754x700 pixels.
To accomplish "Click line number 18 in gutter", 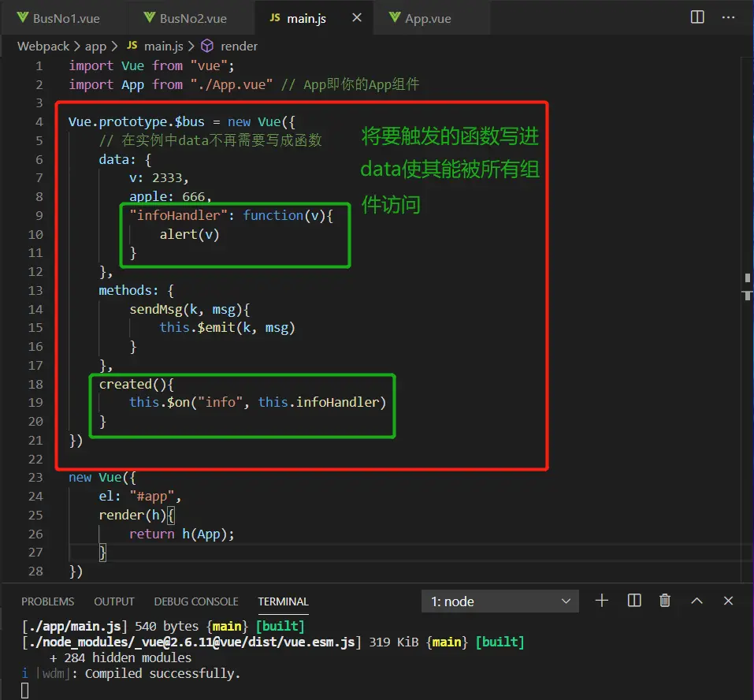I will coord(35,385).
